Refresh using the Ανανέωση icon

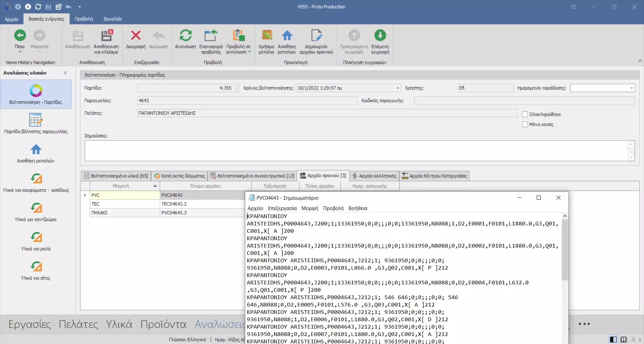point(185,36)
